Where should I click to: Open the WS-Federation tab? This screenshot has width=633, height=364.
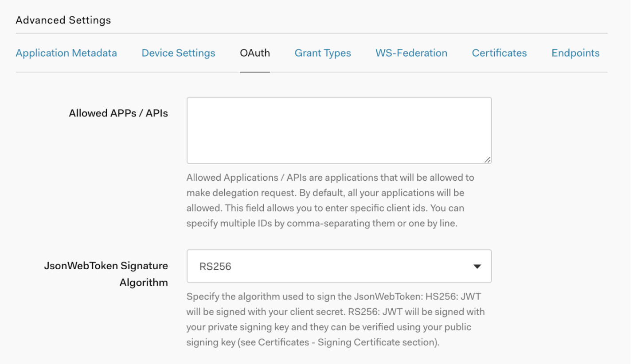coord(411,53)
